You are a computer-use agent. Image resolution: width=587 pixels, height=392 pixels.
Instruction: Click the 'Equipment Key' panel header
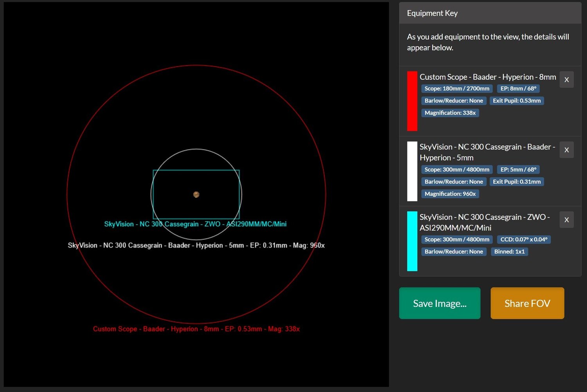490,13
